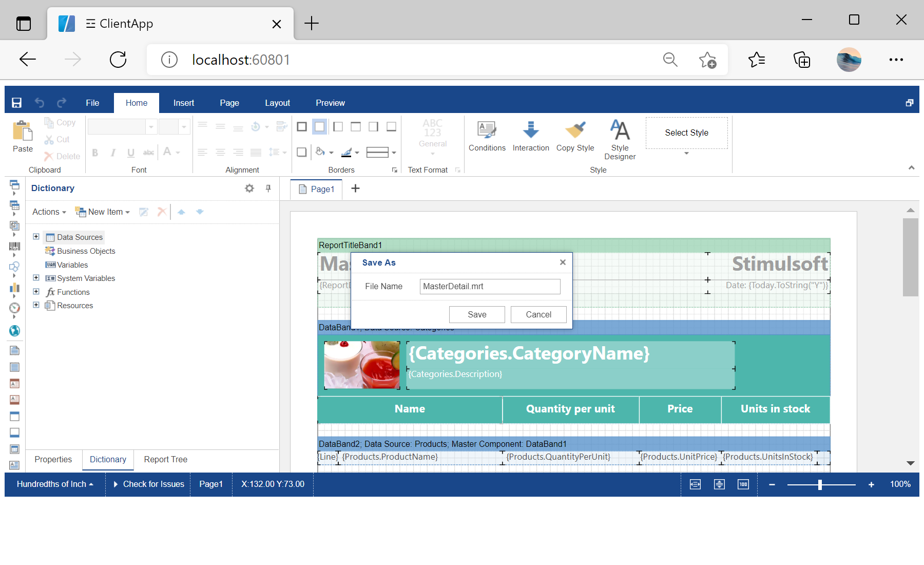This screenshot has height=565, width=924.
Task: Select the Page1 tab
Action: (x=317, y=189)
